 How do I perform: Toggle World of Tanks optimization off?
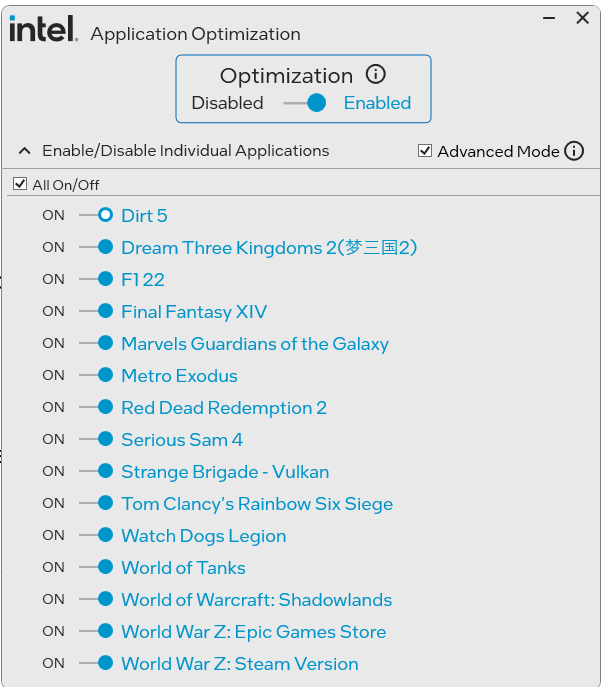pyautogui.click(x=96, y=567)
